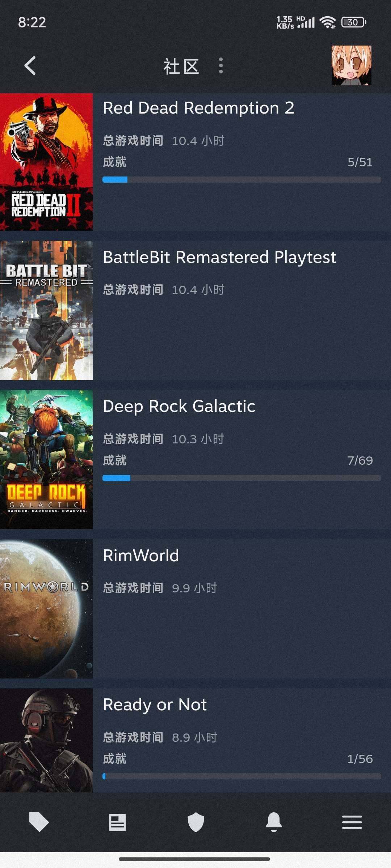
Task: Select the 社区 header title
Action: tap(181, 67)
